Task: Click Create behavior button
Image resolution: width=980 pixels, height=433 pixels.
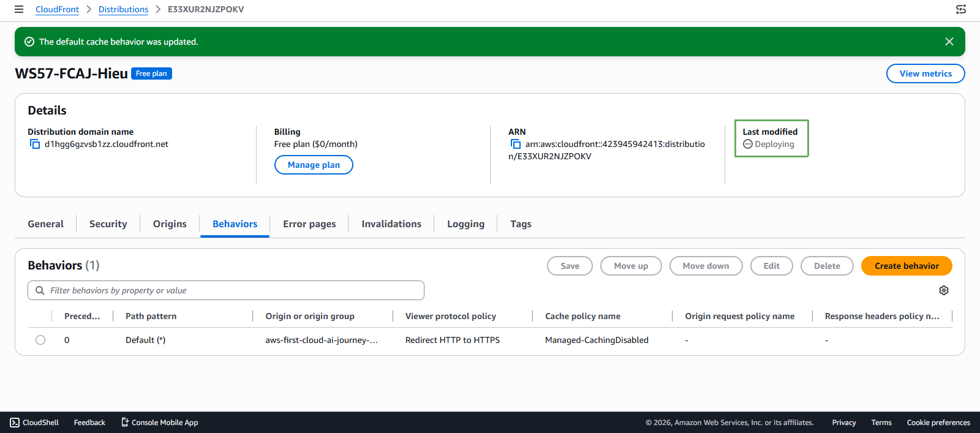Action: (907, 266)
